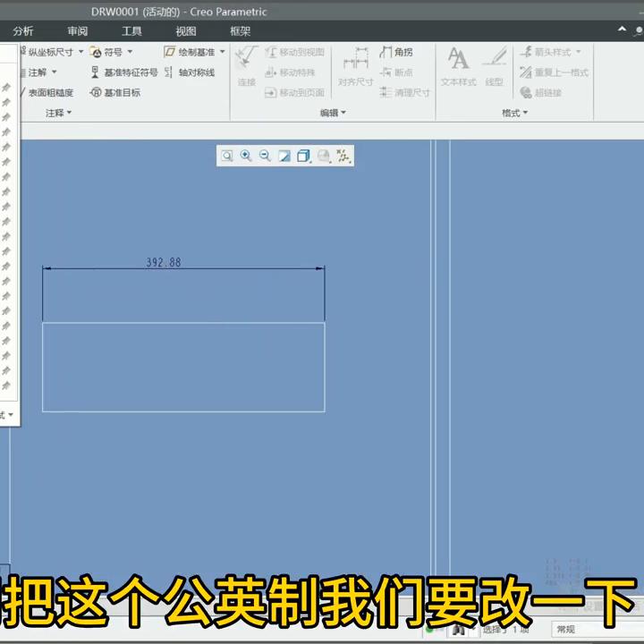The width and height of the screenshot is (644, 644).
Task: Click Move to View (移动到视图)
Action: coord(295,52)
